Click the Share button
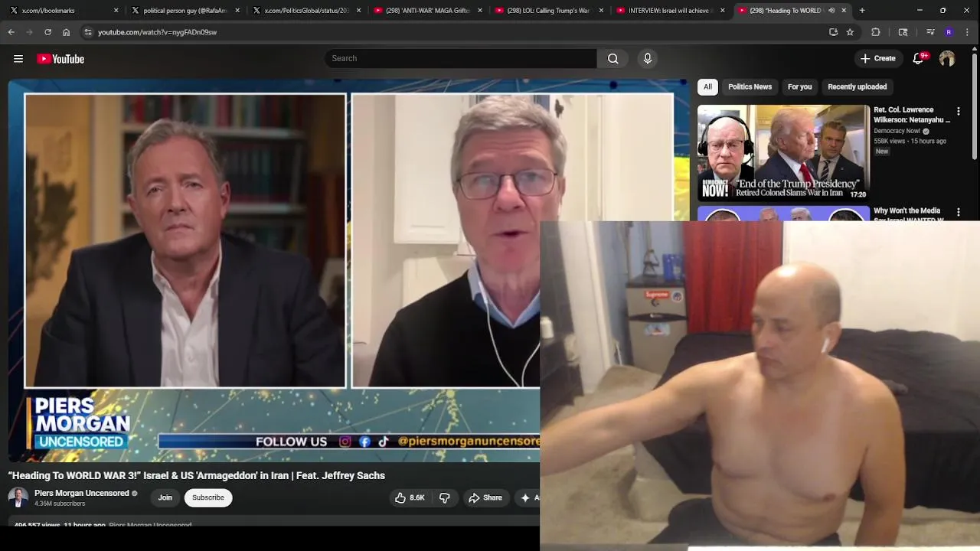The height and width of the screenshot is (551, 980). click(x=485, y=497)
